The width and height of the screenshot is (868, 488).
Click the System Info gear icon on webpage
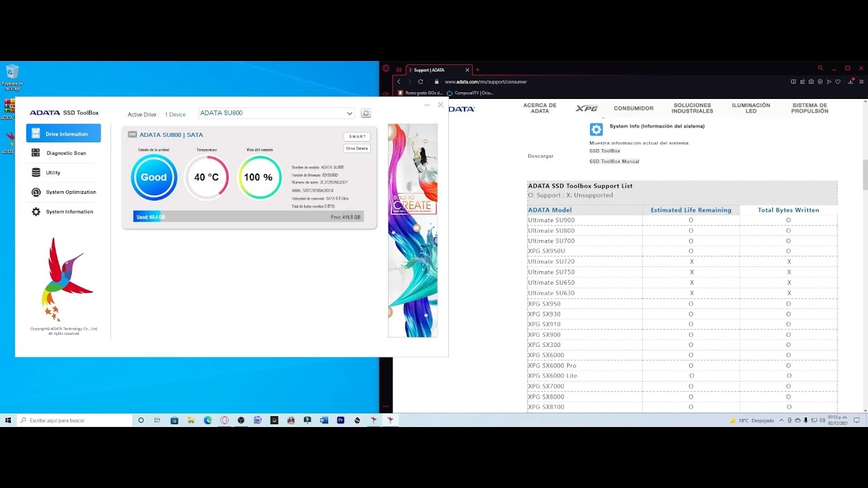[x=596, y=129]
